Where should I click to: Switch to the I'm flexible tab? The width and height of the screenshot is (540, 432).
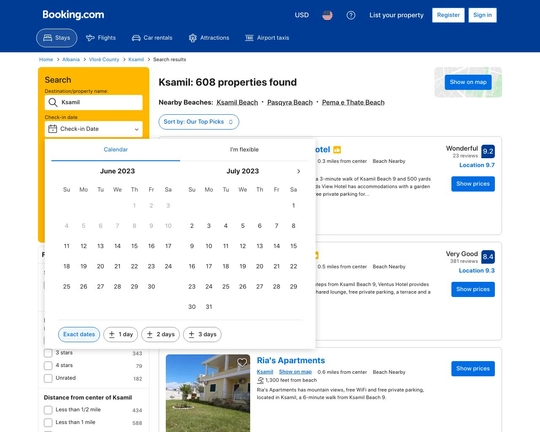(x=244, y=150)
